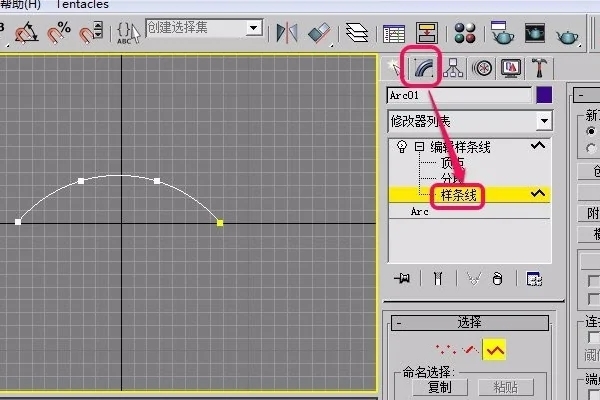Toggle the Spinner Snap tool
The width and height of the screenshot is (600, 400).
(91, 32)
